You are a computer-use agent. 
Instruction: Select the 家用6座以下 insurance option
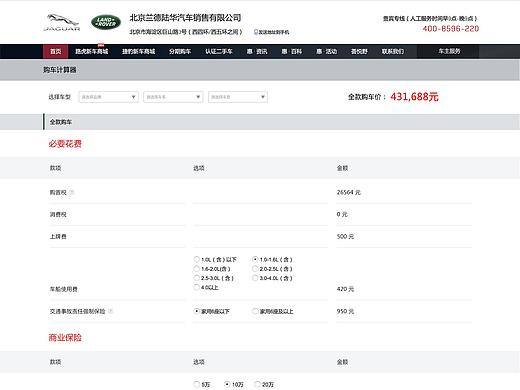196,311
